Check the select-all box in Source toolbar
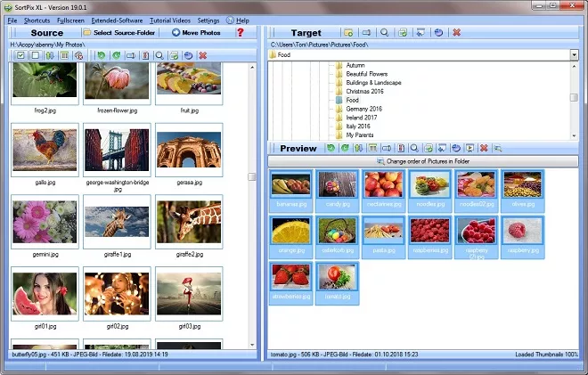 pos(20,55)
